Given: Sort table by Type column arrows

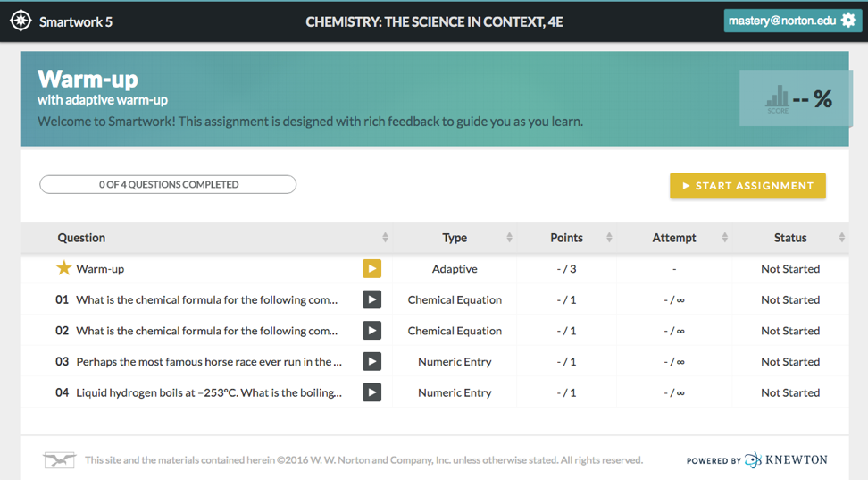Looking at the screenshot, I should pyautogui.click(x=510, y=238).
